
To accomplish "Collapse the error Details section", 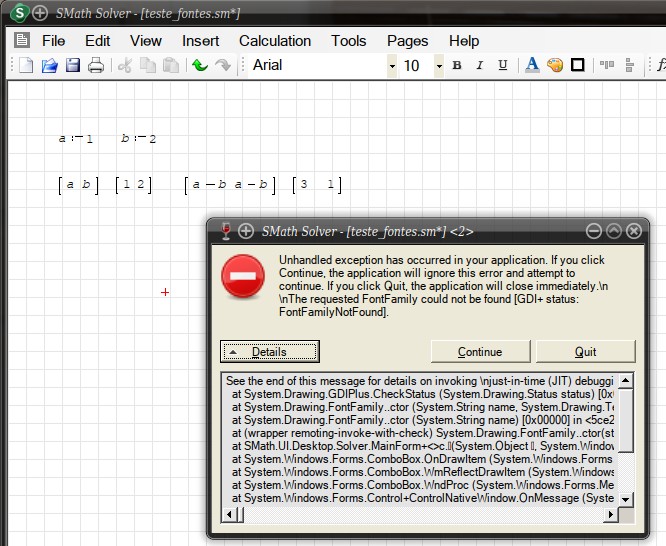I will [x=270, y=352].
